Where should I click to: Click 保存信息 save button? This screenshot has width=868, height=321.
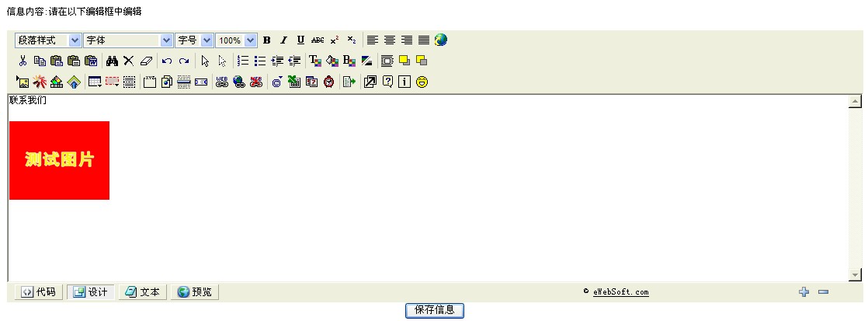(435, 310)
